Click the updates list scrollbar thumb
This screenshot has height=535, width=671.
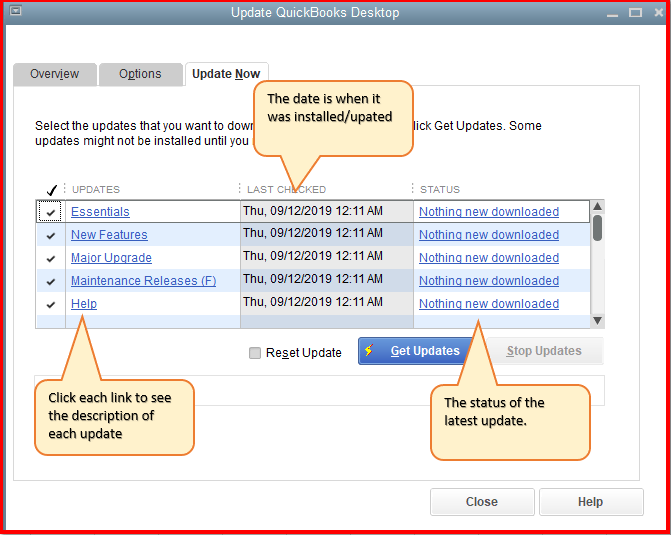(597, 228)
